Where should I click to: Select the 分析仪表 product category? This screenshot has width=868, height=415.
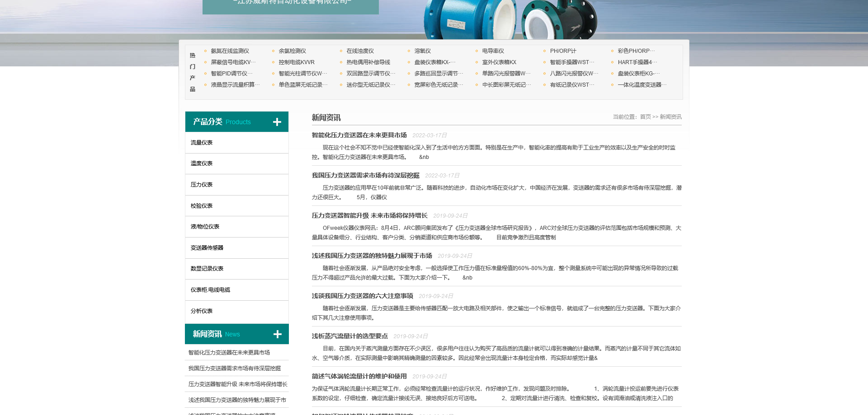(x=201, y=311)
